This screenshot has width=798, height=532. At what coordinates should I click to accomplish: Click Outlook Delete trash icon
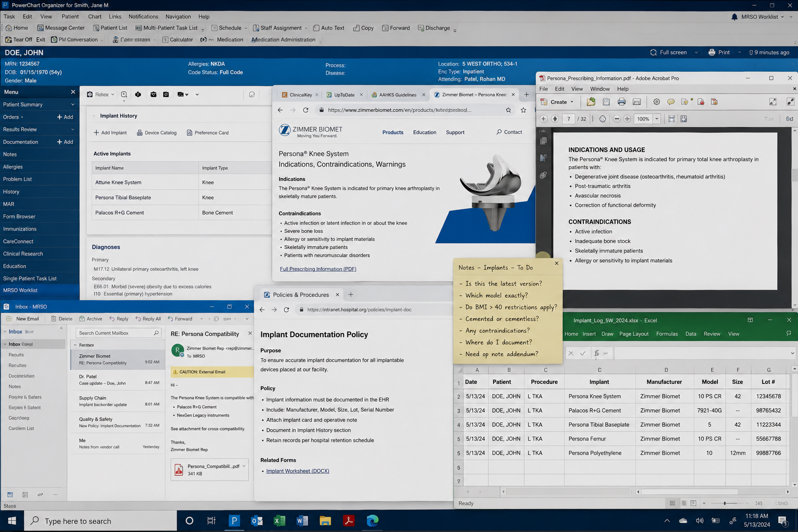(x=54, y=319)
